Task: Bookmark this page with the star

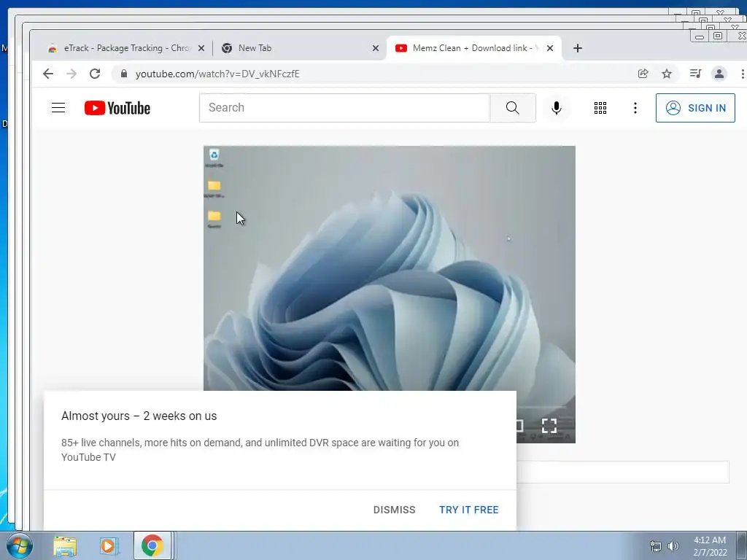Action: coord(667,74)
